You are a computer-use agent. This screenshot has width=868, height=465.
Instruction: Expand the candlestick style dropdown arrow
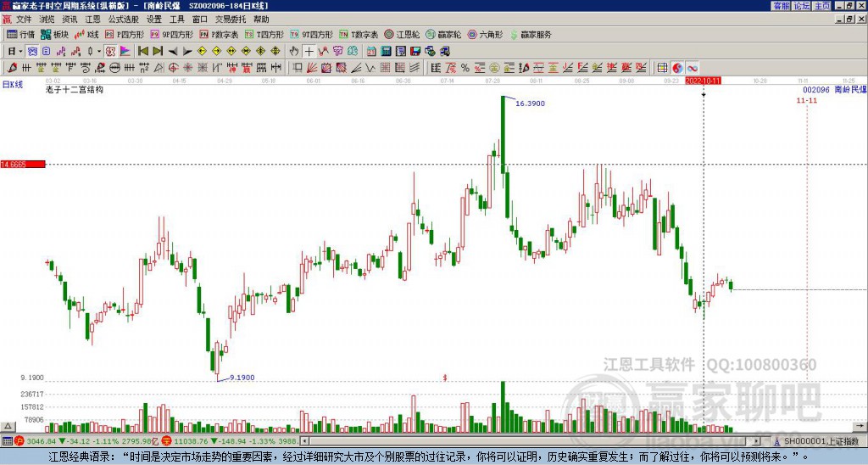click(x=98, y=52)
